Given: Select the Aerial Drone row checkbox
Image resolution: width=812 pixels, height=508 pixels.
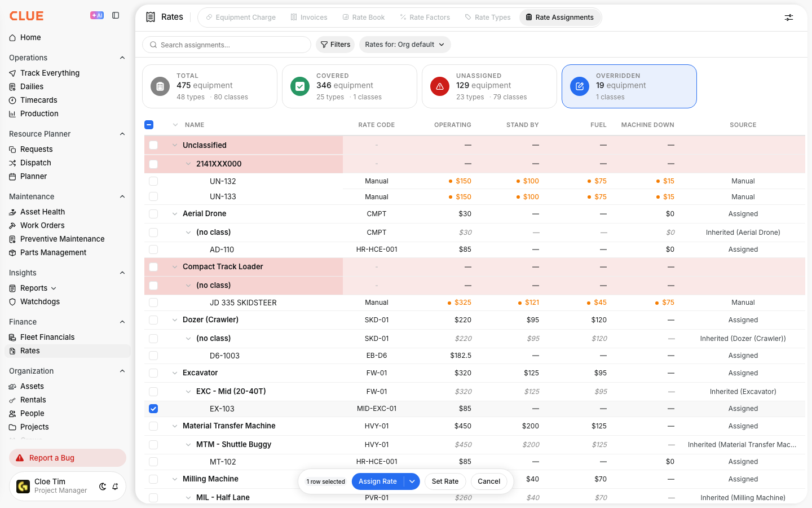Looking at the screenshot, I should [x=153, y=214].
